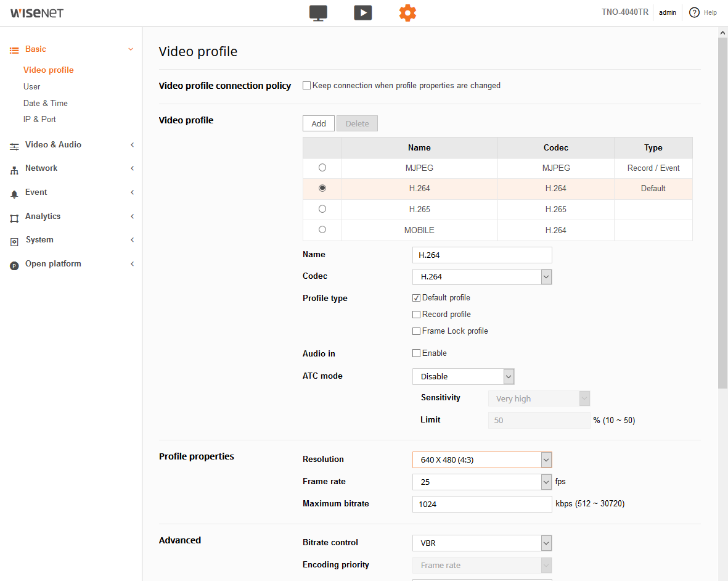Go to Date & Time settings
This screenshot has height=581, width=728.
pyautogui.click(x=46, y=103)
